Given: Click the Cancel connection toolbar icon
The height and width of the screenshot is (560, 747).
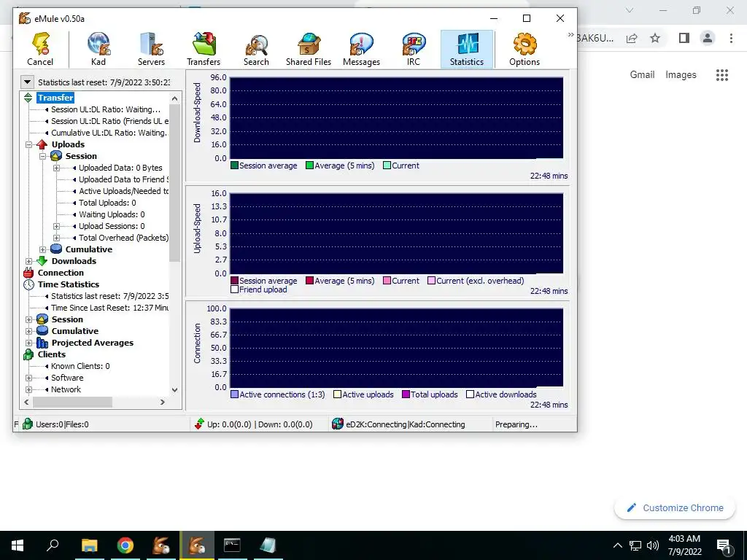Looking at the screenshot, I should pos(41,49).
